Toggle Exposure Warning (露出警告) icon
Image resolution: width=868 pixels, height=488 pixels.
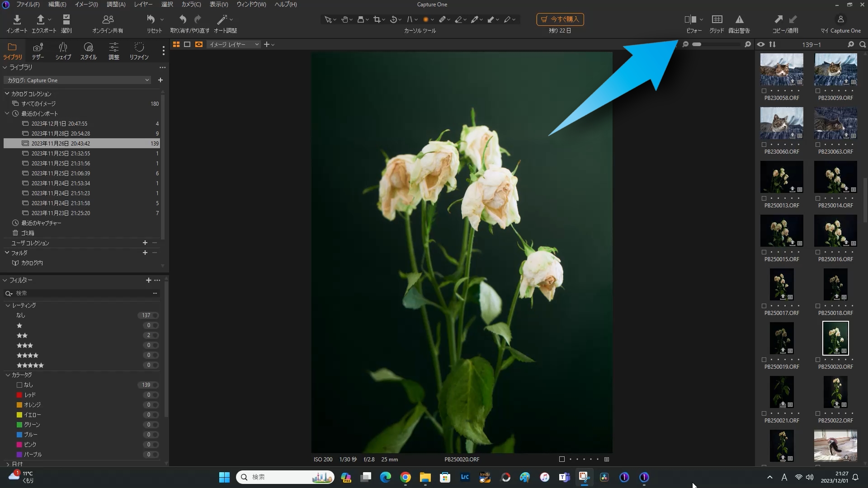739,19
